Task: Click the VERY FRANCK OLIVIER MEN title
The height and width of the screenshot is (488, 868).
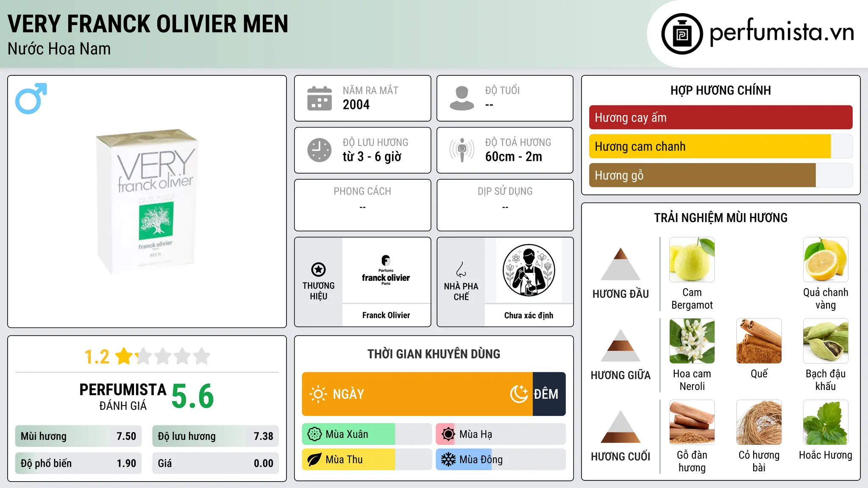Action: [x=148, y=24]
